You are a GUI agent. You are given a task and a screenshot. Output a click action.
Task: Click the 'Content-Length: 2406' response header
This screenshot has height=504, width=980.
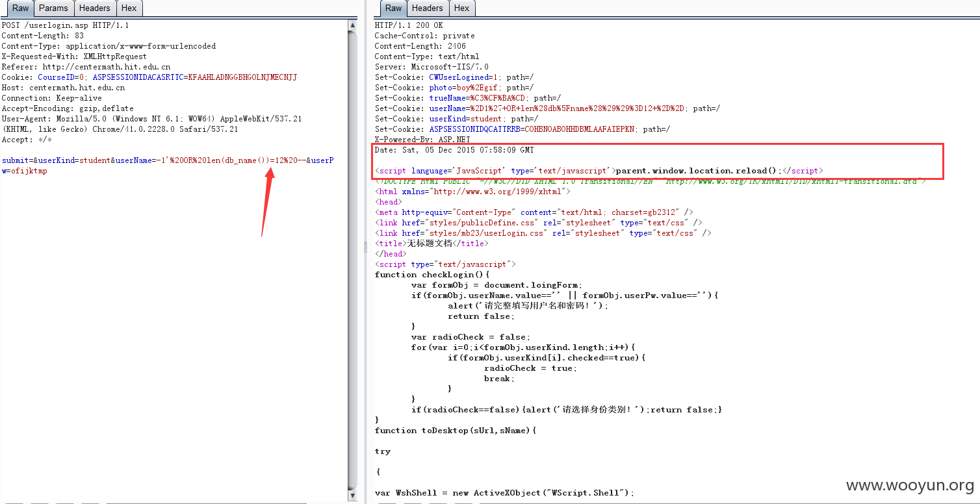point(420,46)
